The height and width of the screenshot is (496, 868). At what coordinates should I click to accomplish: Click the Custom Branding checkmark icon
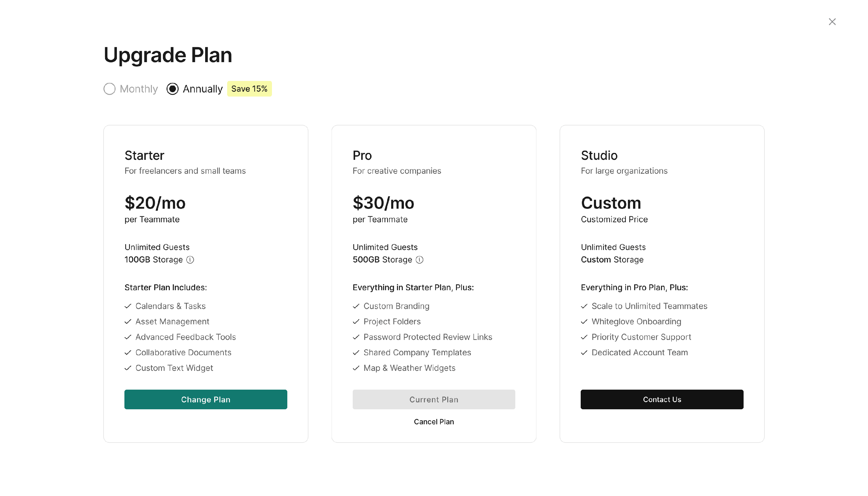tap(356, 306)
